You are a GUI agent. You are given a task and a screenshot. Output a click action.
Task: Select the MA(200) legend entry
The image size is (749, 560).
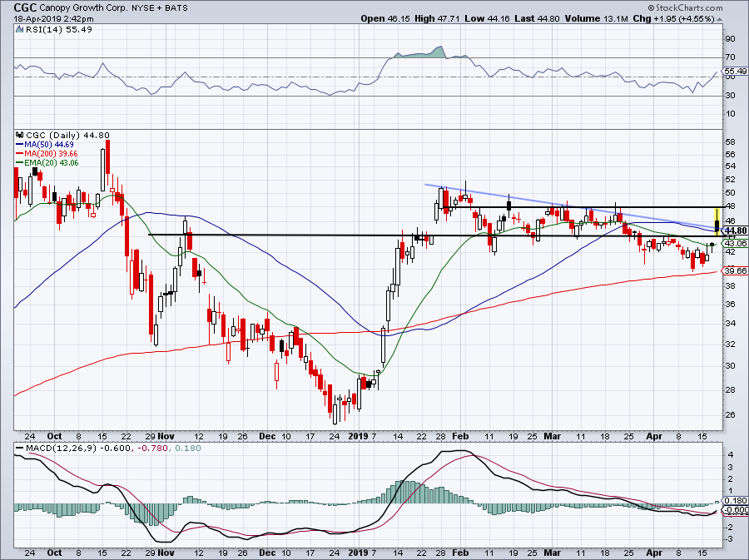pyautogui.click(x=42, y=154)
